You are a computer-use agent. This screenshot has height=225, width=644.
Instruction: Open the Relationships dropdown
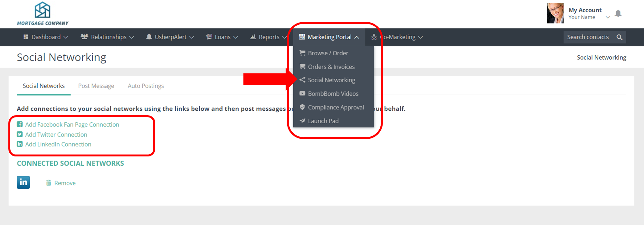coord(107,37)
